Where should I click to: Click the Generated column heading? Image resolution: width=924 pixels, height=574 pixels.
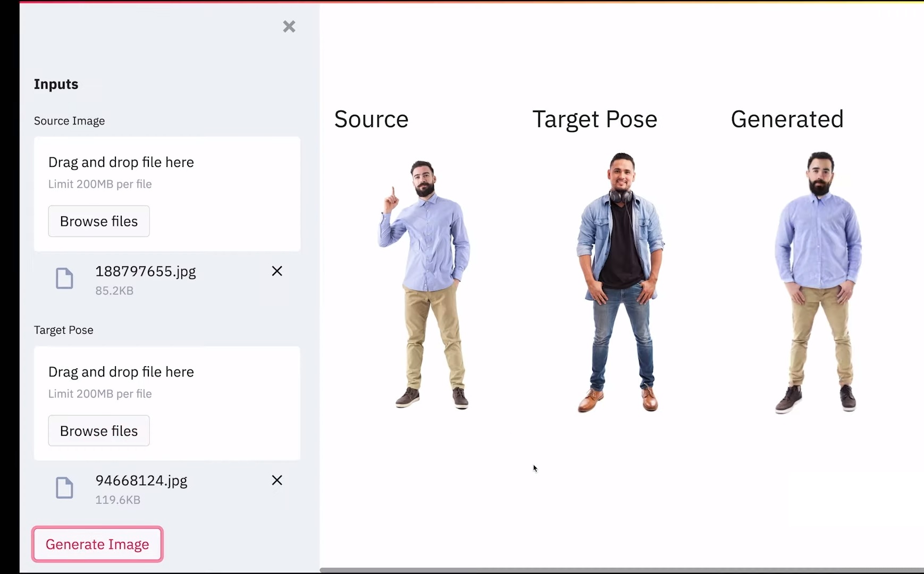coord(787,119)
